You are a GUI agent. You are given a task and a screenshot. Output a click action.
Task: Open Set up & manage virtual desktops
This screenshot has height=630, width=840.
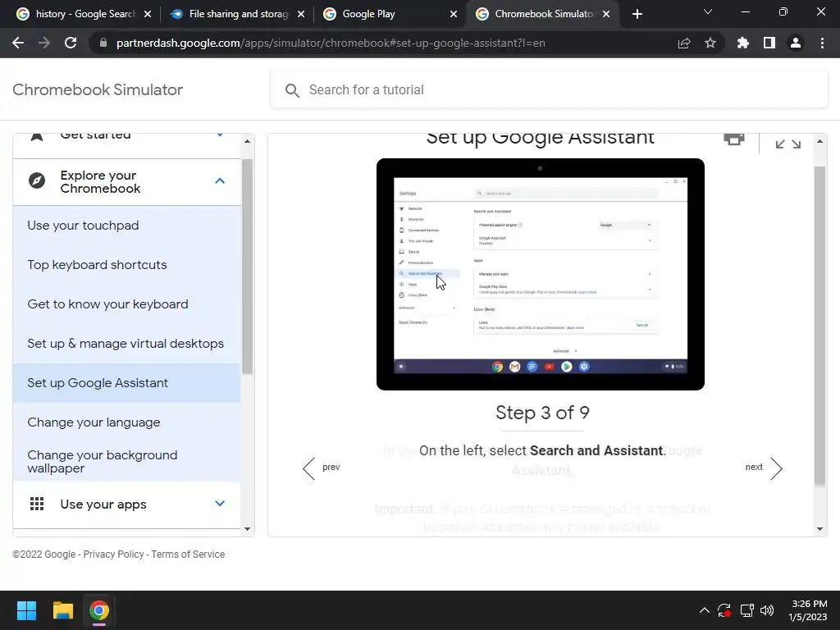coord(126,344)
